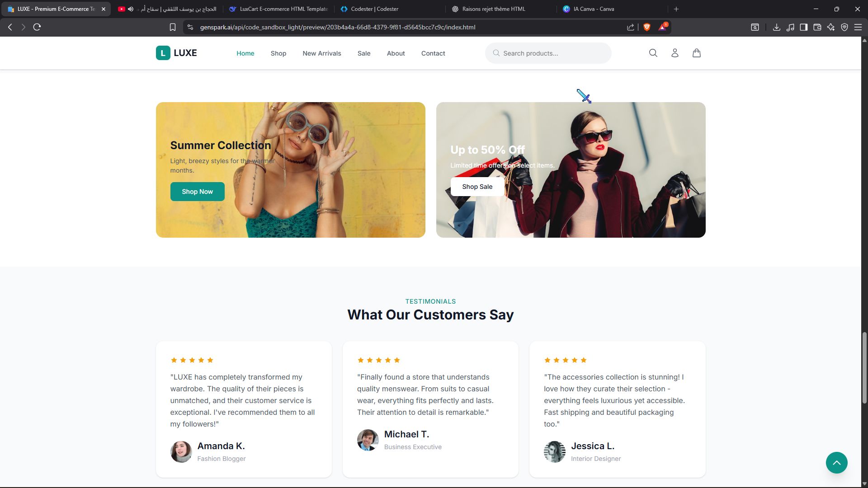Reload the current page
The image size is (868, 488).
click(37, 27)
